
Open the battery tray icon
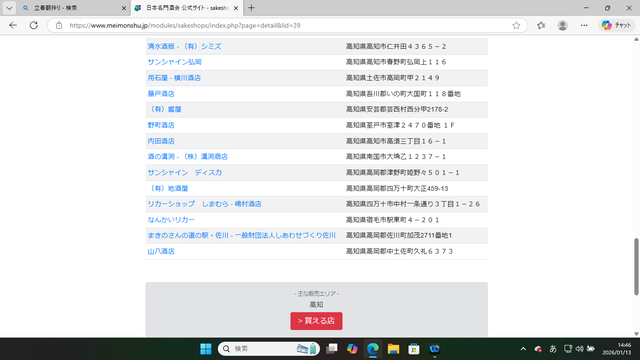point(591,349)
